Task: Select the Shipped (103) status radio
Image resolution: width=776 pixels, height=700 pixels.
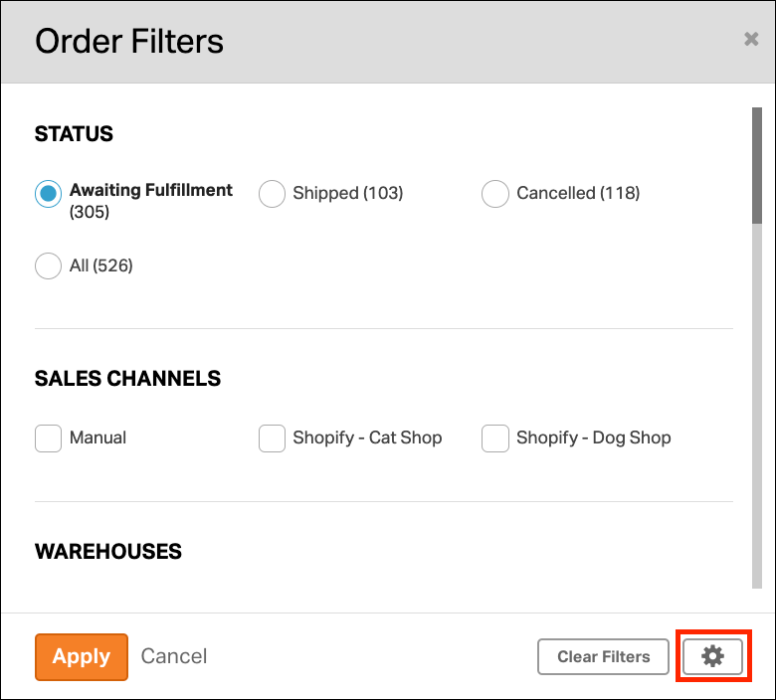Action: click(272, 194)
